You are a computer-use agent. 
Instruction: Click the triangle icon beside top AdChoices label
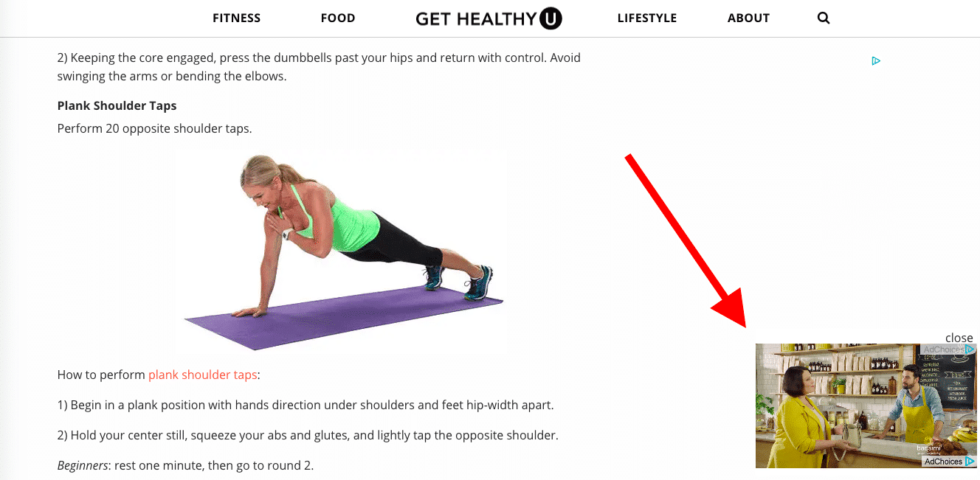tap(970, 349)
